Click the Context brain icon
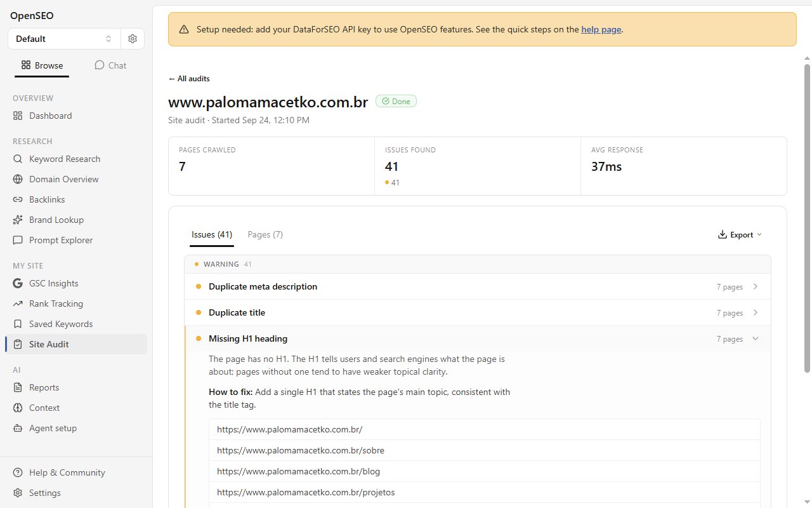The width and height of the screenshot is (812, 508). 18,408
